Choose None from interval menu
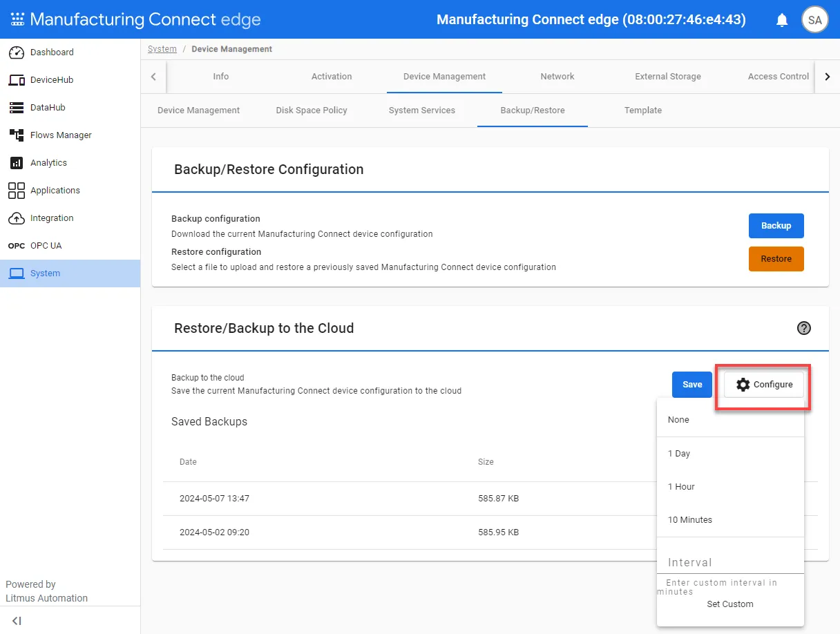Viewport: 840px width, 634px height. [x=730, y=420]
